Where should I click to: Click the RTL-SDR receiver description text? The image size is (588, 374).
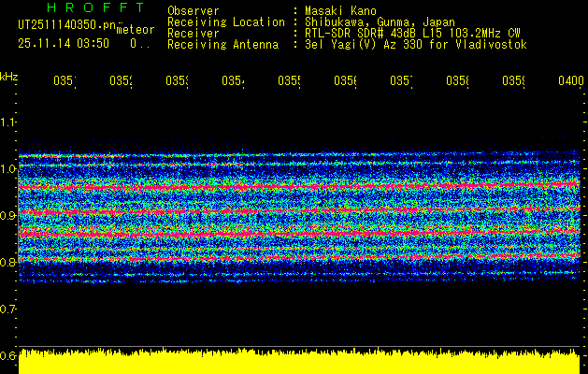412,34
